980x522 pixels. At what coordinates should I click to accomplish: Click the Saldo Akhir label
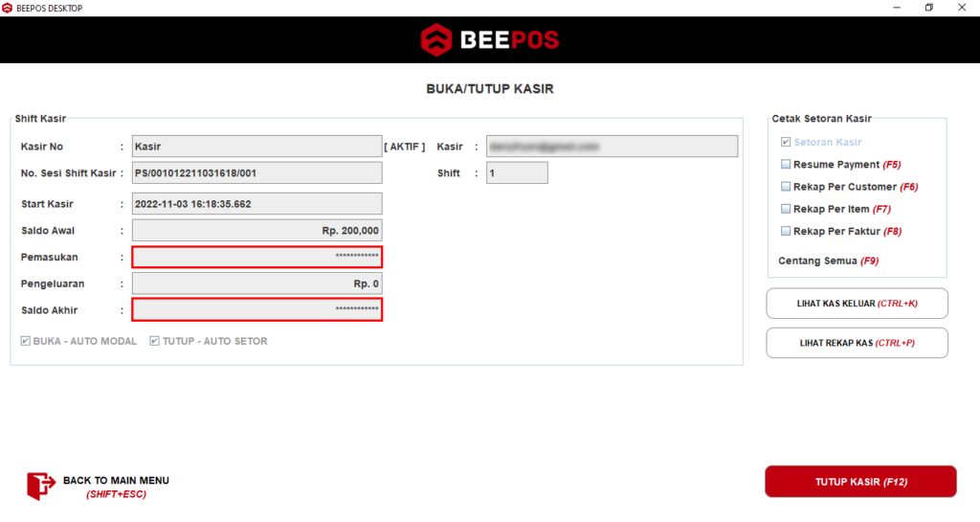(50, 310)
